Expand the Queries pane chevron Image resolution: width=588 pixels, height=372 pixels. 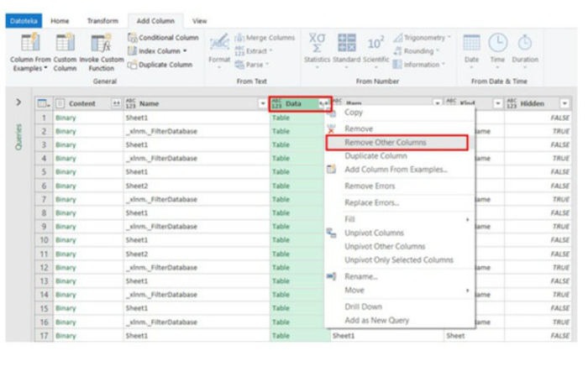[18, 102]
